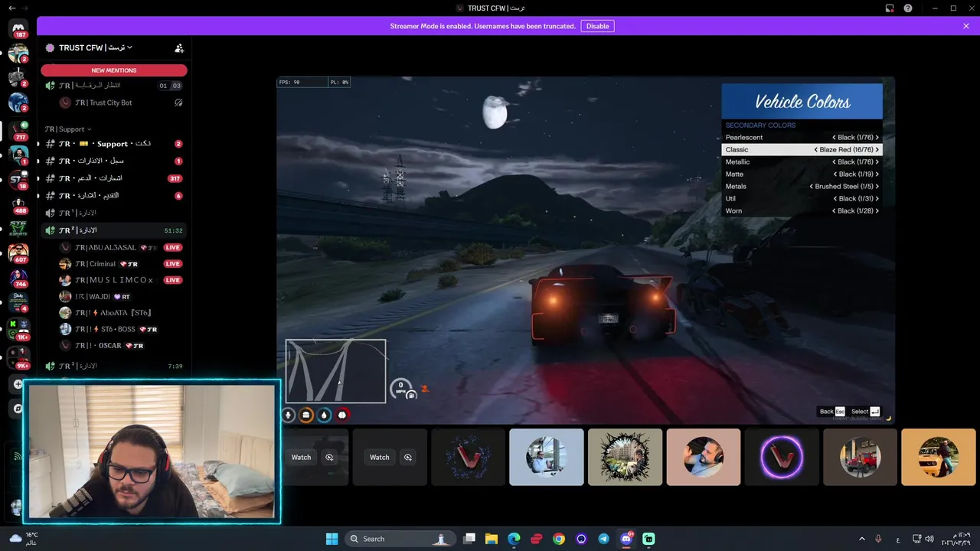The width and height of the screenshot is (980, 551).
Task: Click the Add a Server plus icon
Action: pyautogui.click(x=18, y=384)
